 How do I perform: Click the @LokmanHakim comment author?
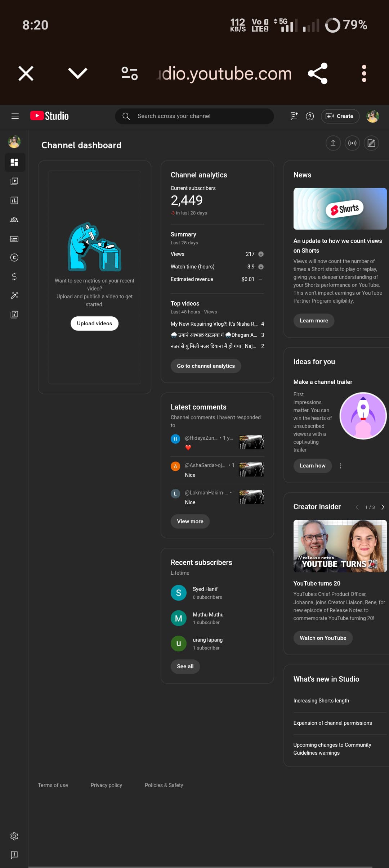point(206,493)
